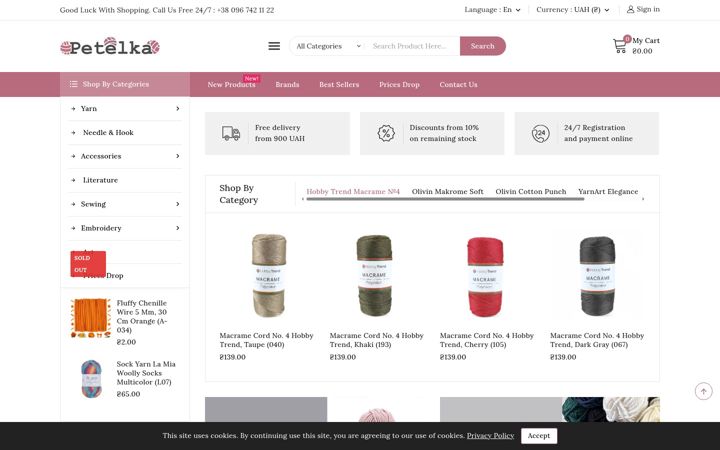The height and width of the screenshot is (450, 720).
Task: Open the Contact Us menu item
Action: click(x=458, y=84)
